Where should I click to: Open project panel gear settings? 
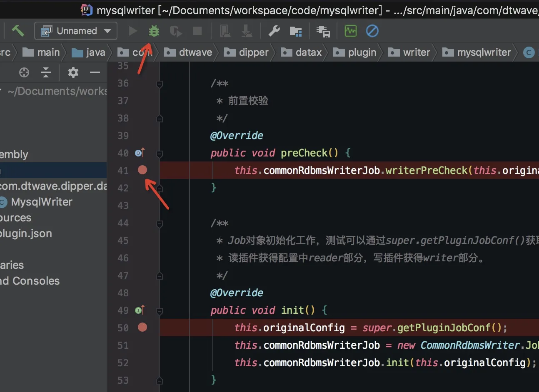(73, 72)
